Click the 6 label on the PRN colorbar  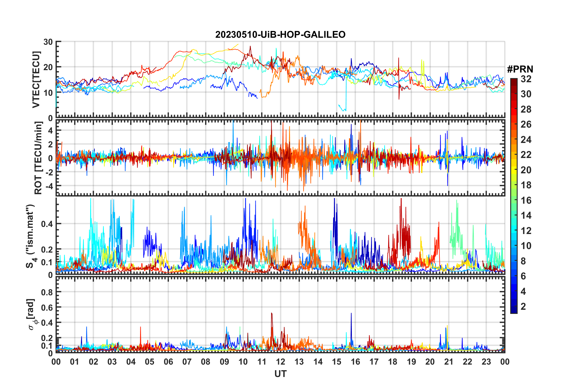(523, 276)
